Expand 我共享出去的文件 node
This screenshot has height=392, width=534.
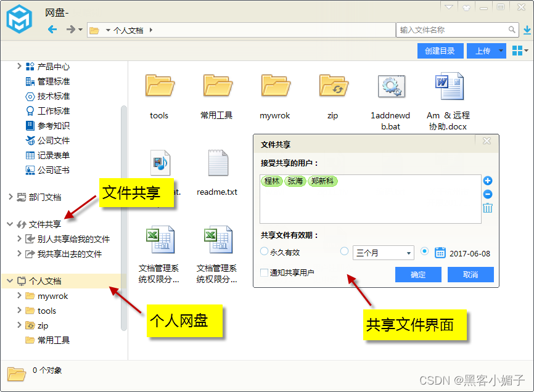pyautogui.click(x=19, y=253)
